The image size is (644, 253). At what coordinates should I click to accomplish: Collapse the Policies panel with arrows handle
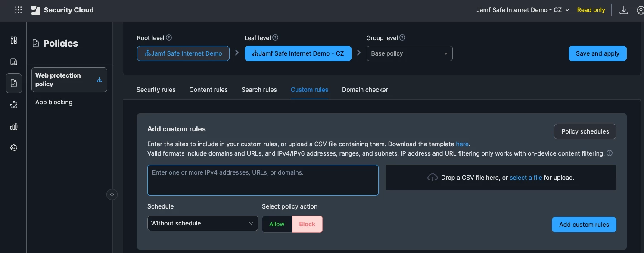(x=112, y=194)
